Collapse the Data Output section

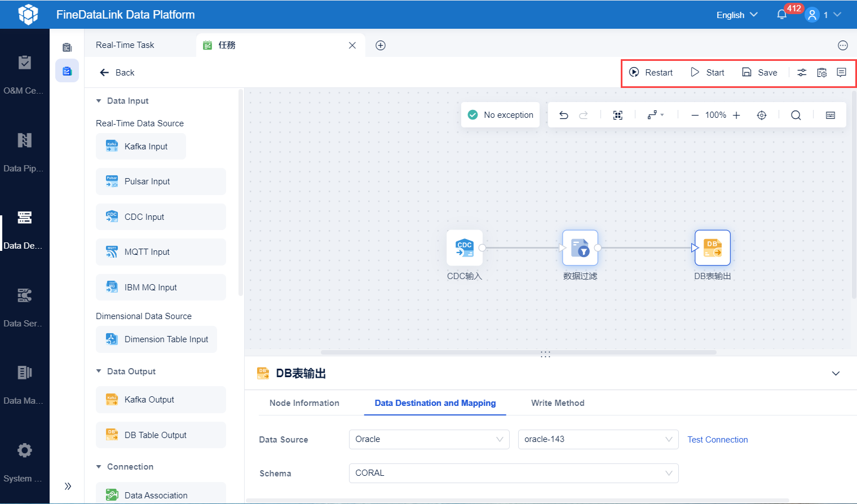coord(99,372)
